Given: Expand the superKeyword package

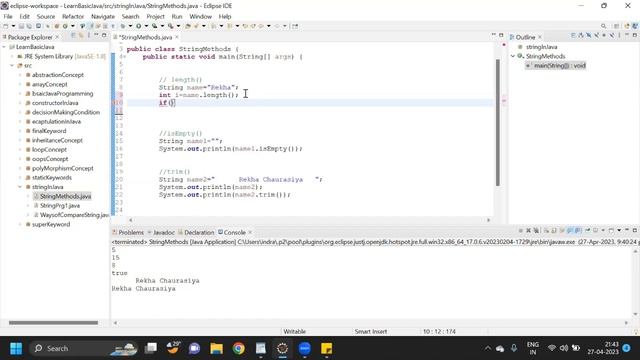Looking at the screenshot, I should point(20,224).
